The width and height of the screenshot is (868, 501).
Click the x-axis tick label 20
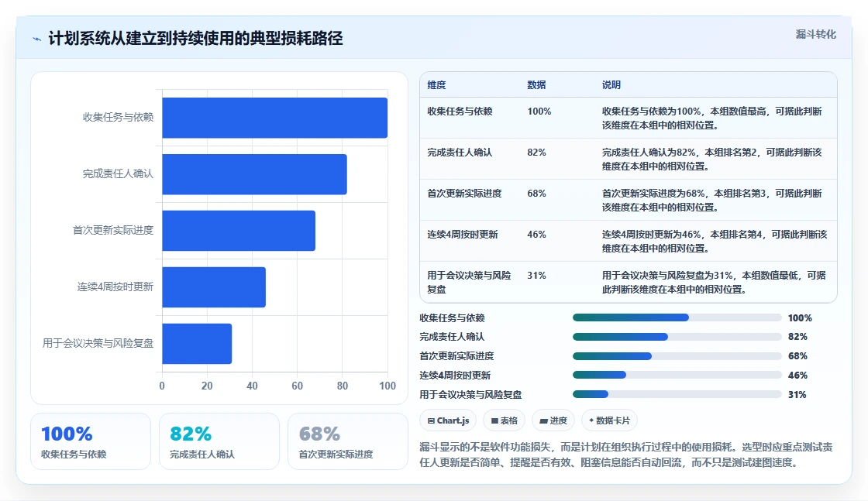pyautogui.click(x=207, y=386)
